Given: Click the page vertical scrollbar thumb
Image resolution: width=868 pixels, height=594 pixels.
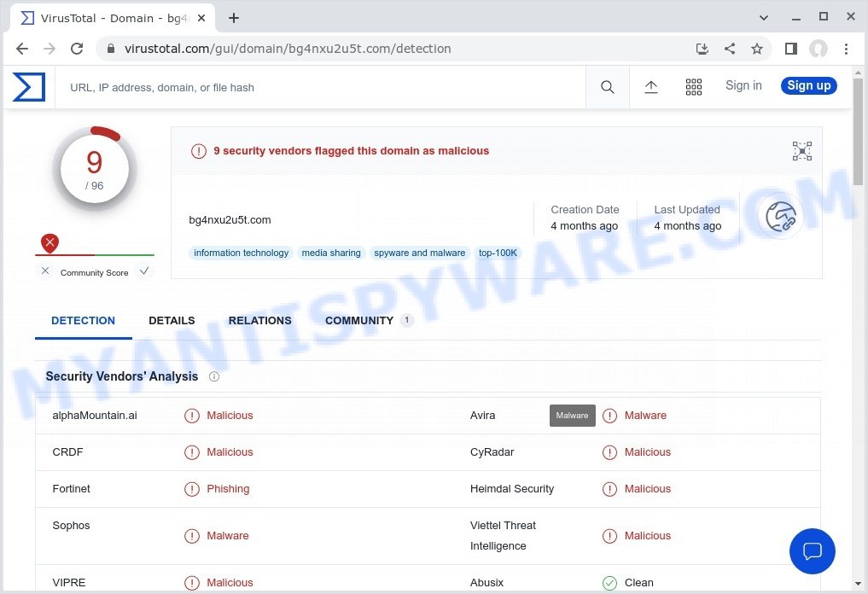Looking at the screenshot, I should coord(858,131).
